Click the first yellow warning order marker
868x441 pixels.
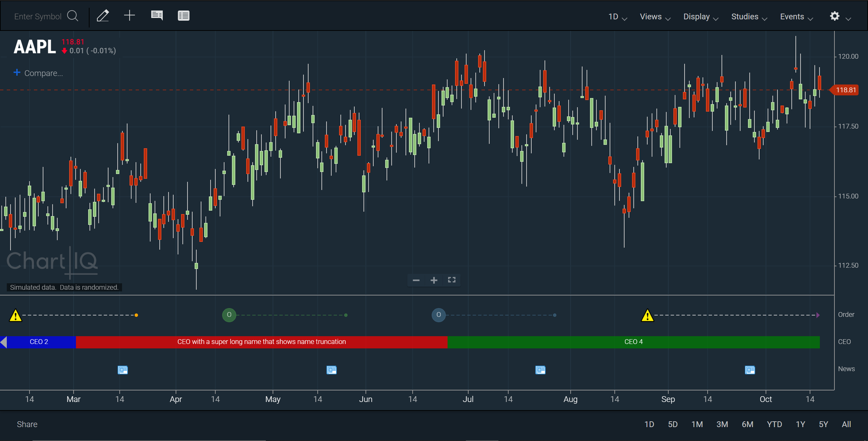coord(16,315)
